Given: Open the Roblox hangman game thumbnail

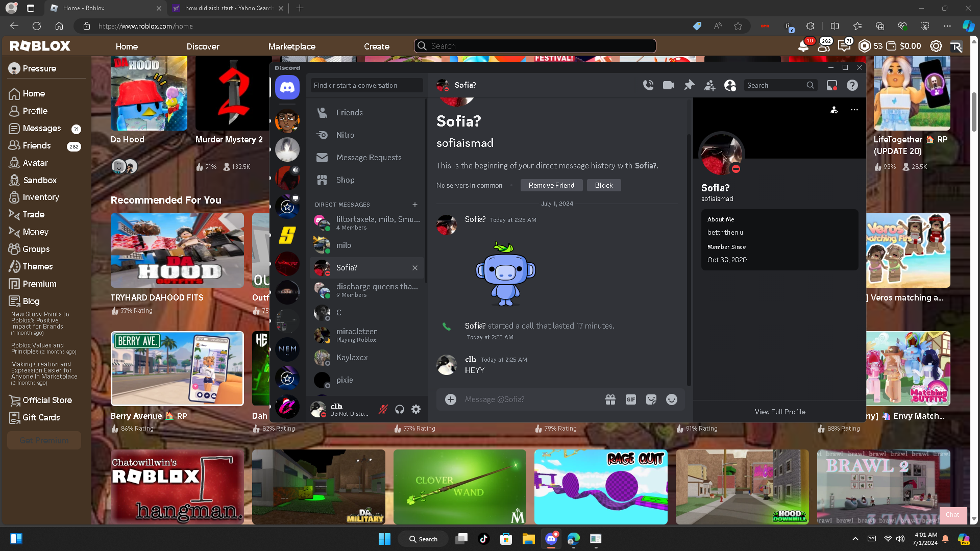Looking at the screenshot, I should [177, 487].
